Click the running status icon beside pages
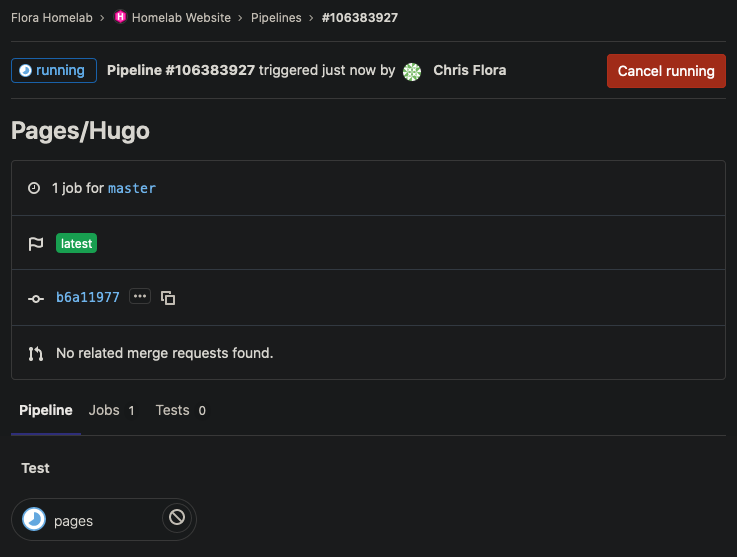Image resolution: width=737 pixels, height=557 pixels. 34,520
